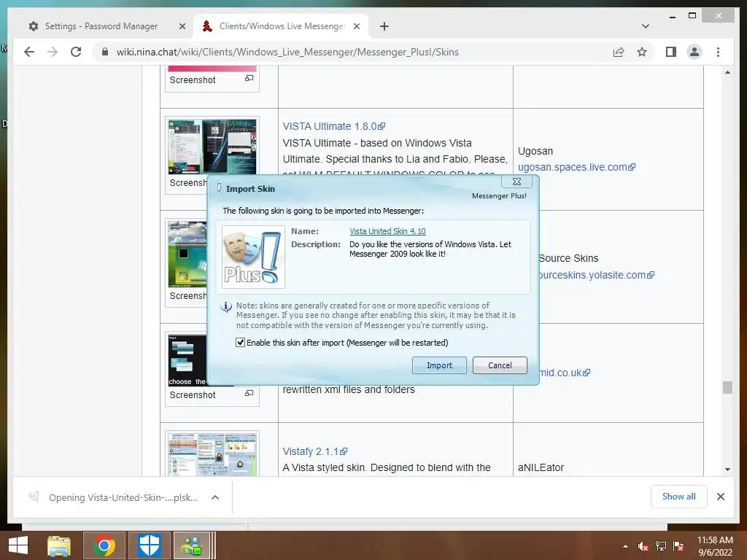Viewport: 747px width, 560px height.
Task: Open the Vista United Skin 4.10 link
Action: 387,231
